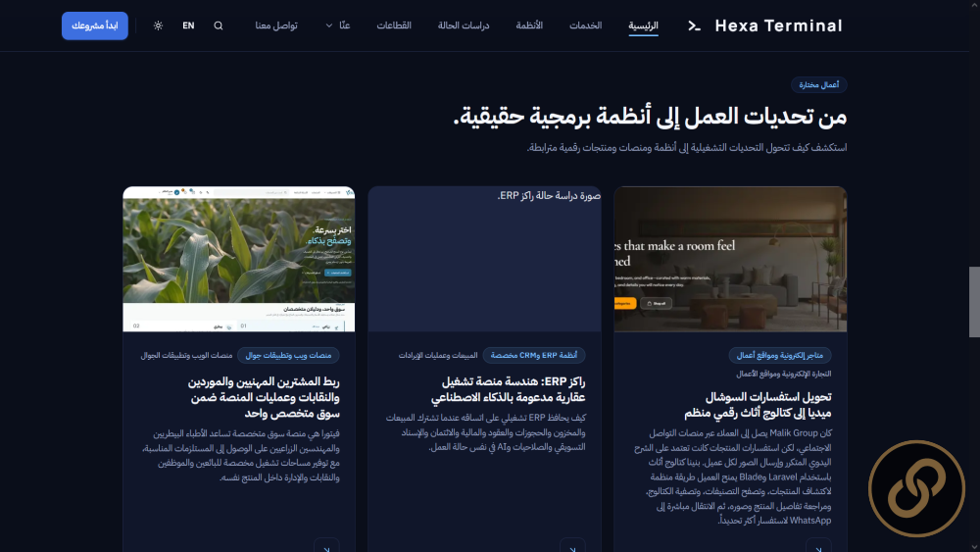980x552 pixels.
Task: Open دراسات الحالة menu item
Action: click(464, 25)
